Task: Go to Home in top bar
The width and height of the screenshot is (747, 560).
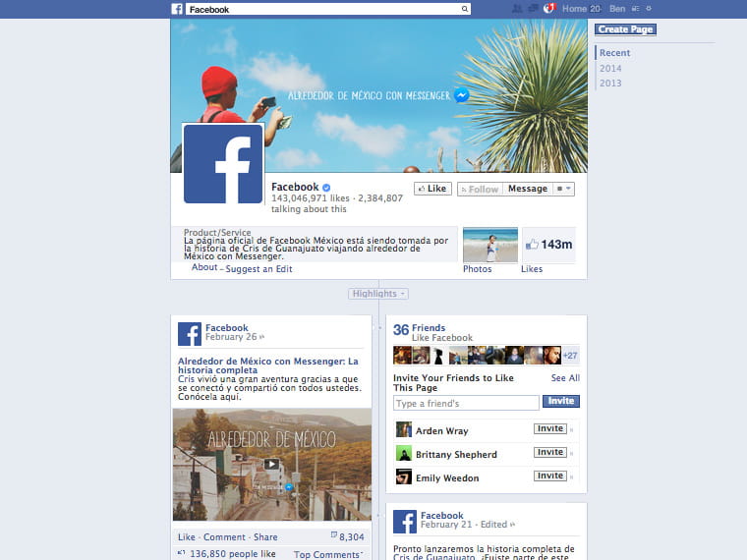Action: 574,9
